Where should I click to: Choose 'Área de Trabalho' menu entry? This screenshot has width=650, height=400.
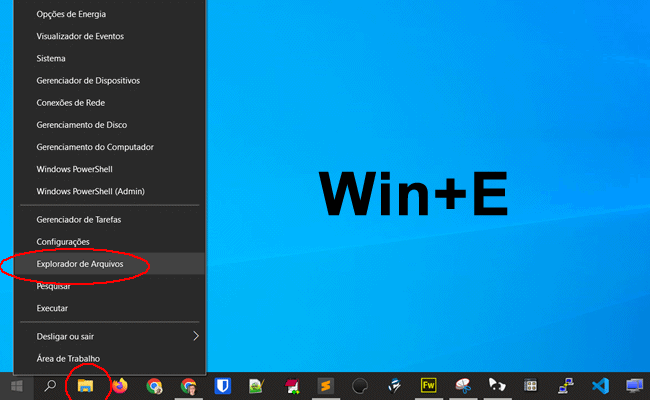68,358
